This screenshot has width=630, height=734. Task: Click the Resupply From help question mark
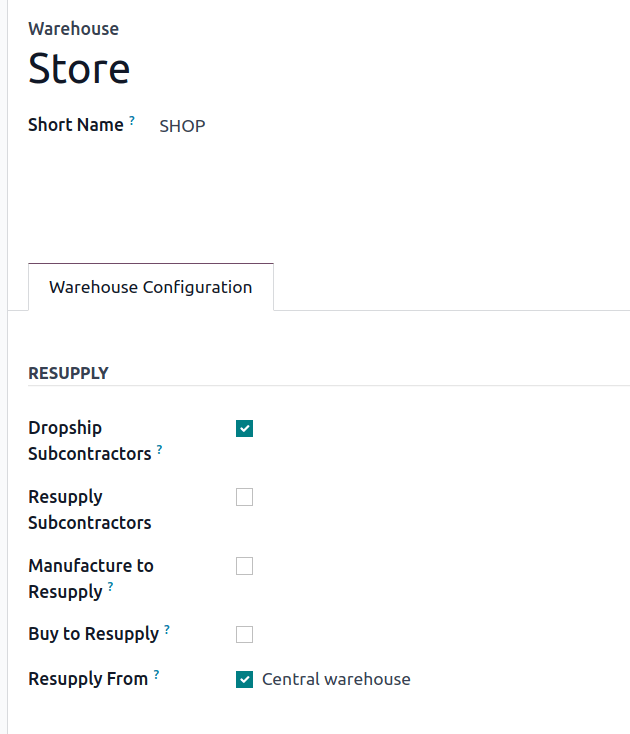coord(156,675)
